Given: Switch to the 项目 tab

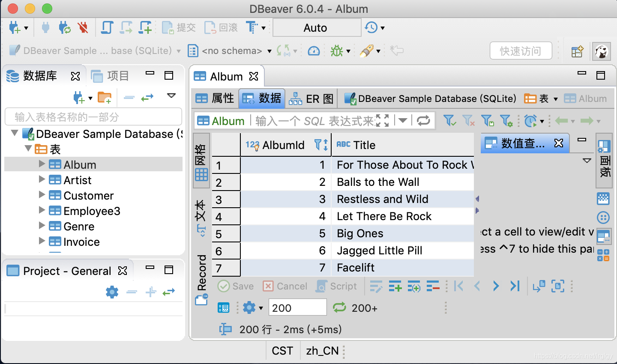Looking at the screenshot, I should pyautogui.click(x=110, y=76).
